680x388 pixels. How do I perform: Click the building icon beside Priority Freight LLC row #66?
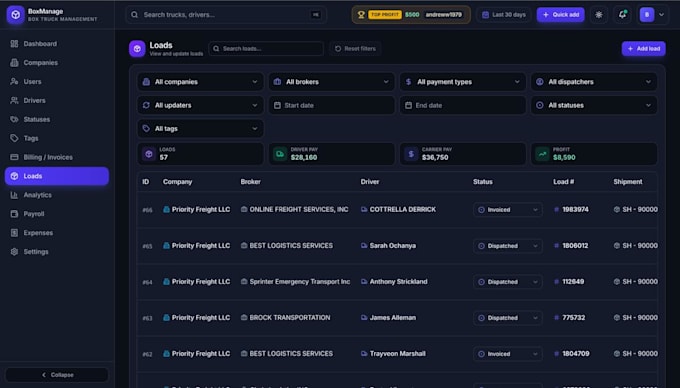[166, 209]
